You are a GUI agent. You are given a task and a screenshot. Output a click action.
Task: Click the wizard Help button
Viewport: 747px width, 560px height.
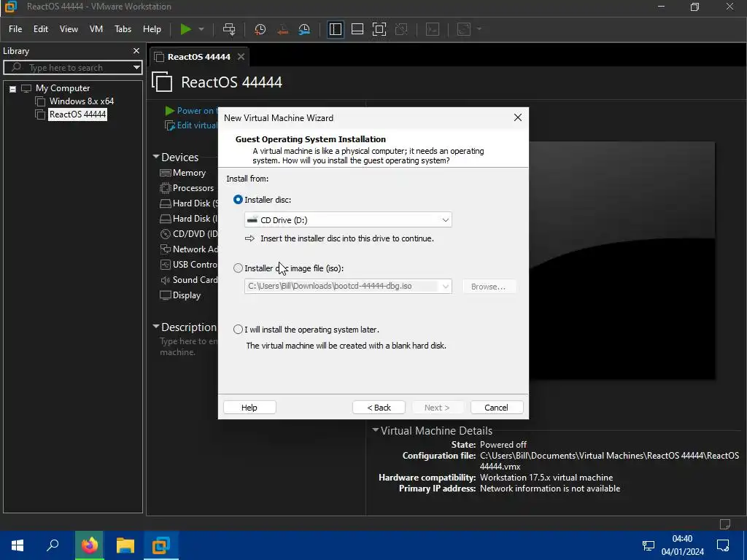(249, 408)
